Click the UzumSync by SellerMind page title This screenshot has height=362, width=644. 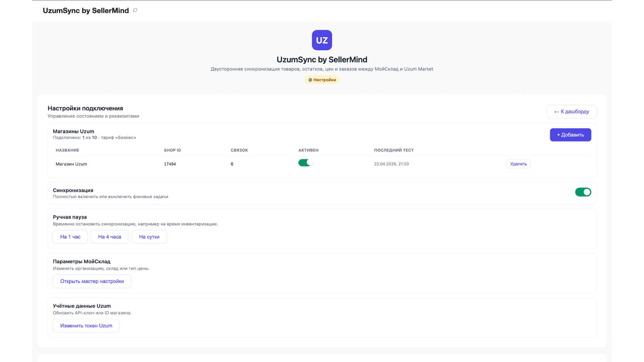(86, 10)
